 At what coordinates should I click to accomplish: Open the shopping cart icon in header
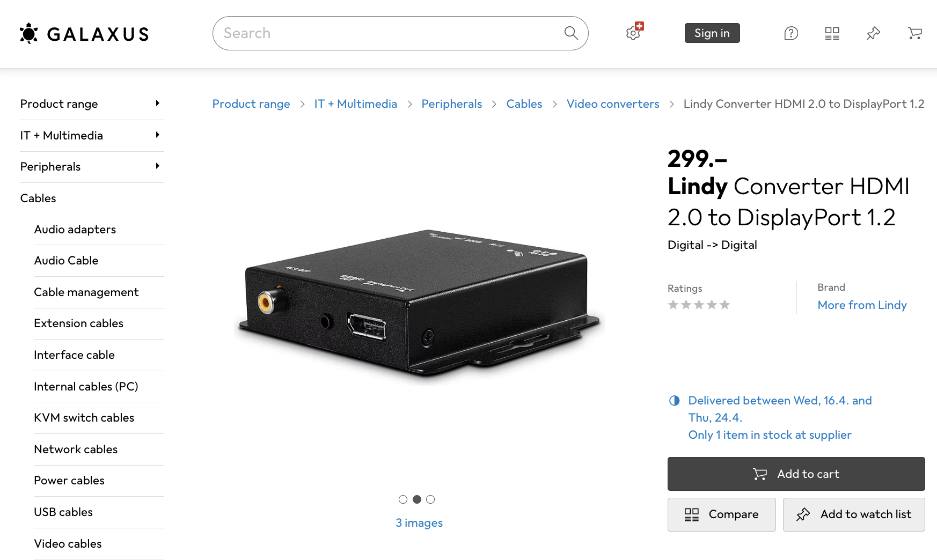pyautogui.click(x=915, y=33)
